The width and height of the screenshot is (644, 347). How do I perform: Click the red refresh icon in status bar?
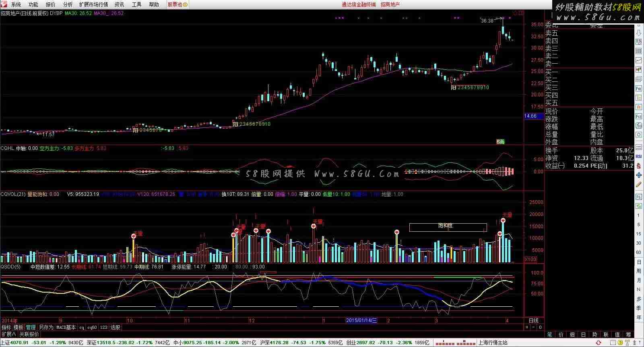(x=599, y=343)
